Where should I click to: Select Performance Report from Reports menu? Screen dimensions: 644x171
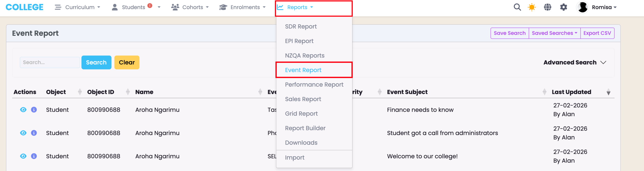[314, 85]
